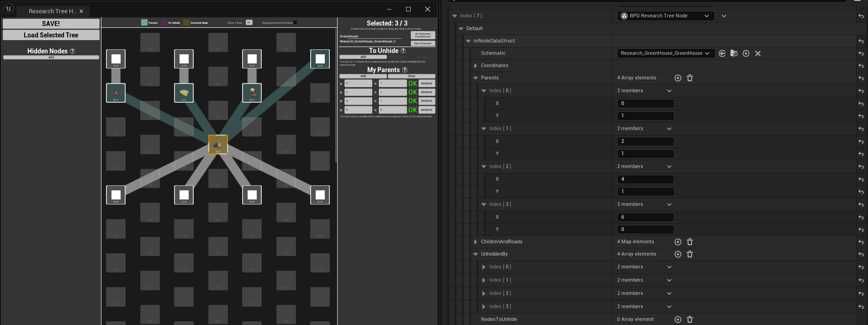Remove parent row with X value 0
The width and height of the screenshot is (868, 325).
tap(427, 84)
